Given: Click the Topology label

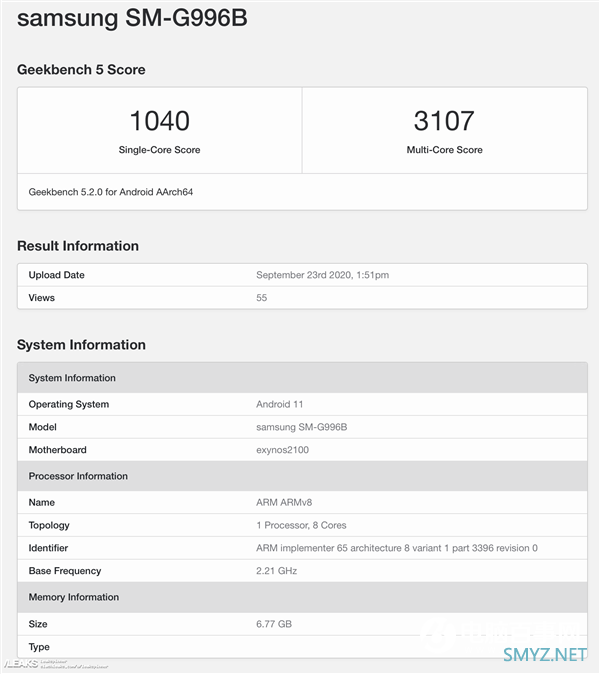Looking at the screenshot, I should coord(49,525).
